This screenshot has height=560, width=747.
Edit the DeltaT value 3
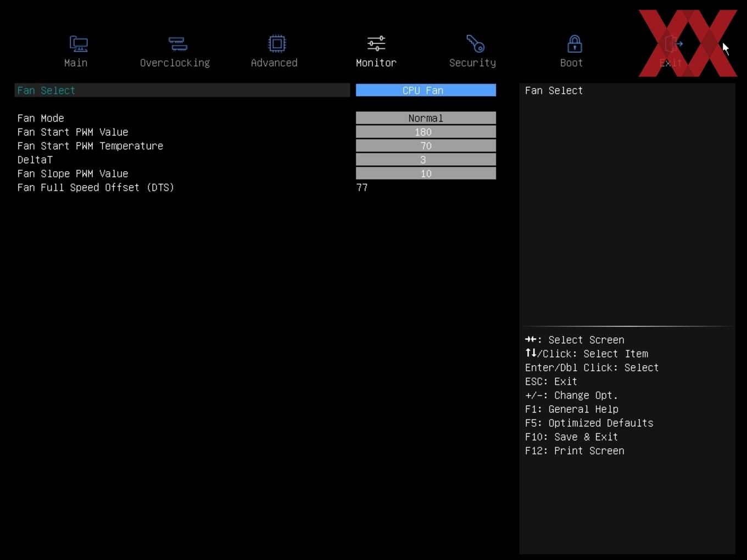(426, 160)
